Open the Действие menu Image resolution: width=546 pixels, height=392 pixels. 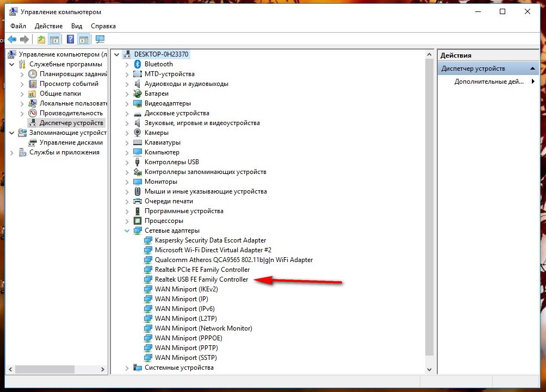click(x=49, y=26)
